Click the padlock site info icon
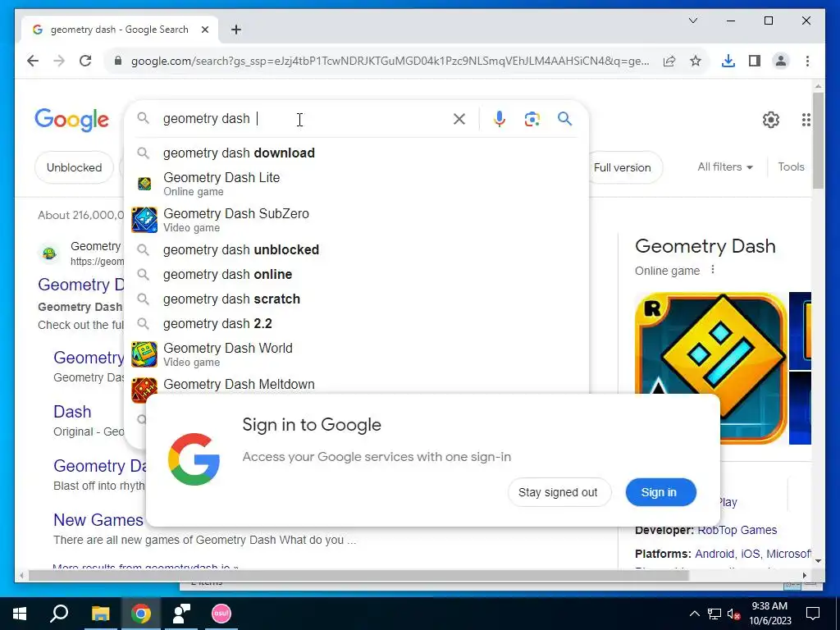Image resolution: width=840 pixels, height=630 pixels. pyautogui.click(x=118, y=61)
